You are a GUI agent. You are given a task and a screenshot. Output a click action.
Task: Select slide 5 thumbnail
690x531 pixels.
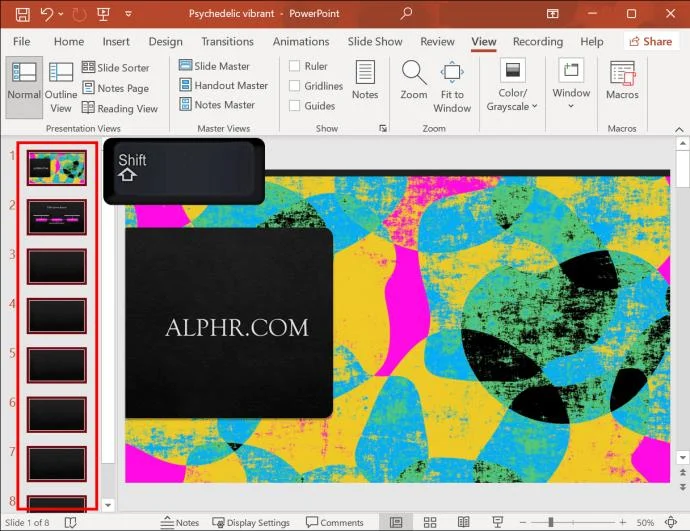pyautogui.click(x=57, y=365)
